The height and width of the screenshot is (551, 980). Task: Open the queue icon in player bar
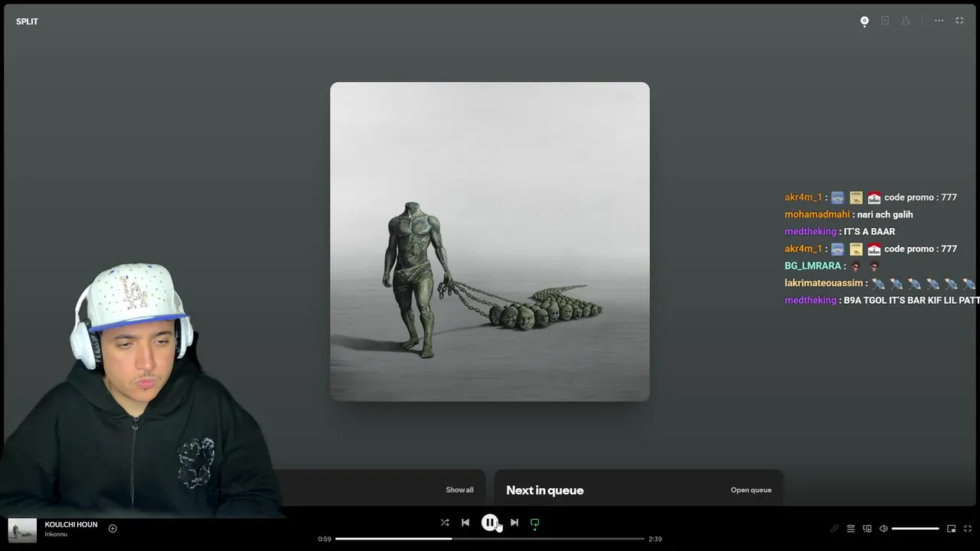[x=851, y=529]
